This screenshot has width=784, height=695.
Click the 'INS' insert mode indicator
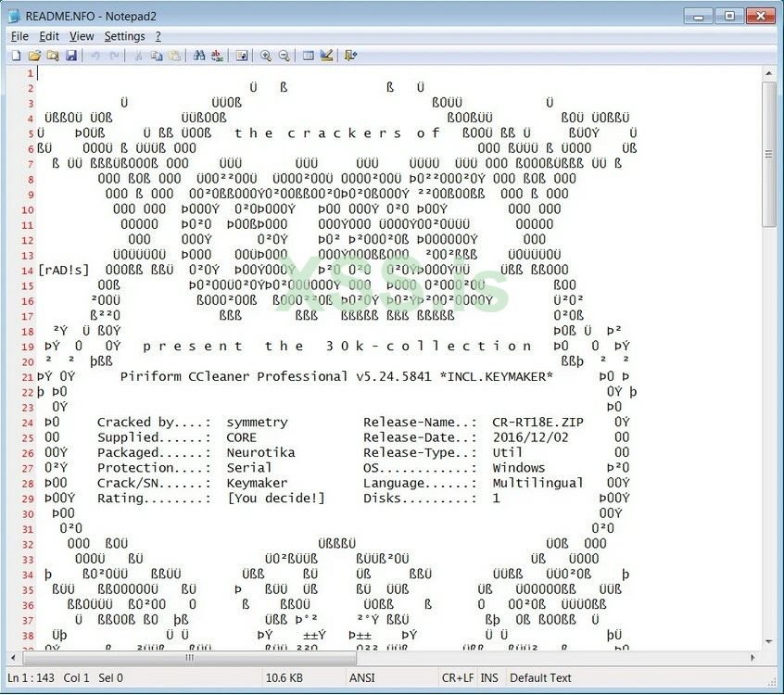tap(489, 678)
